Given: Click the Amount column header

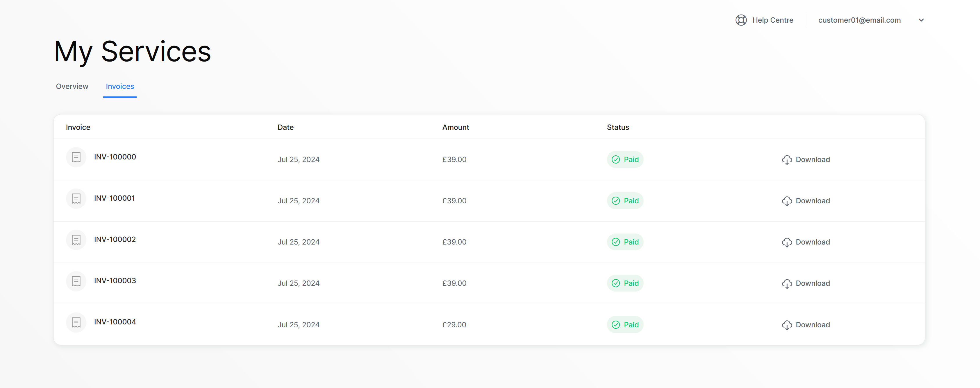Looking at the screenshot, I should (455, 127).
